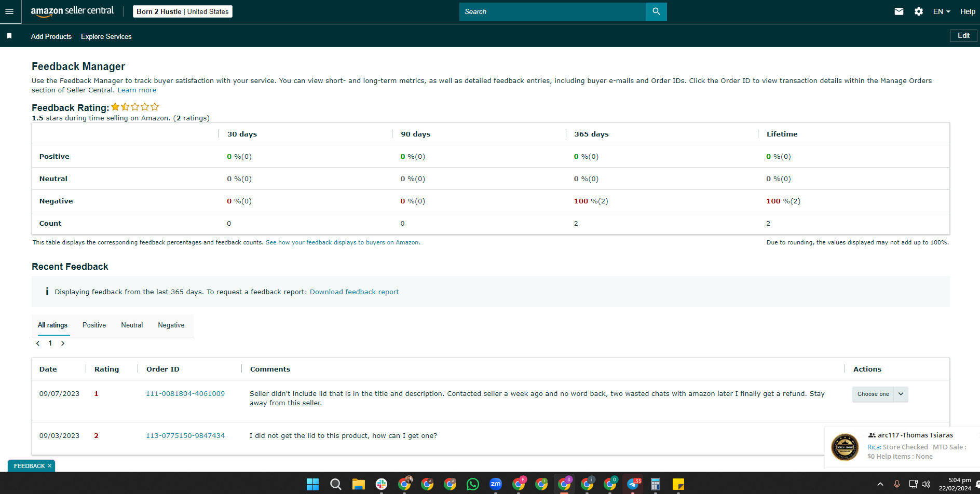Click Download feedback report link

[x=354, y=292]
